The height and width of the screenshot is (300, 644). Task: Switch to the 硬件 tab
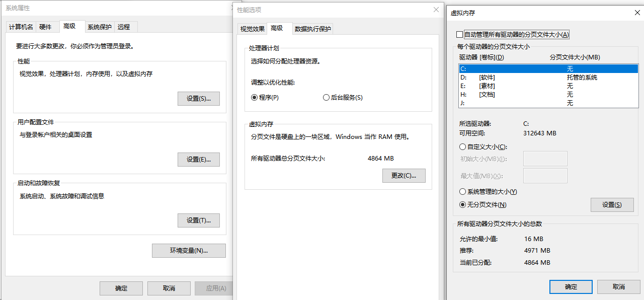pyautogui.click(x=46, y=27)
